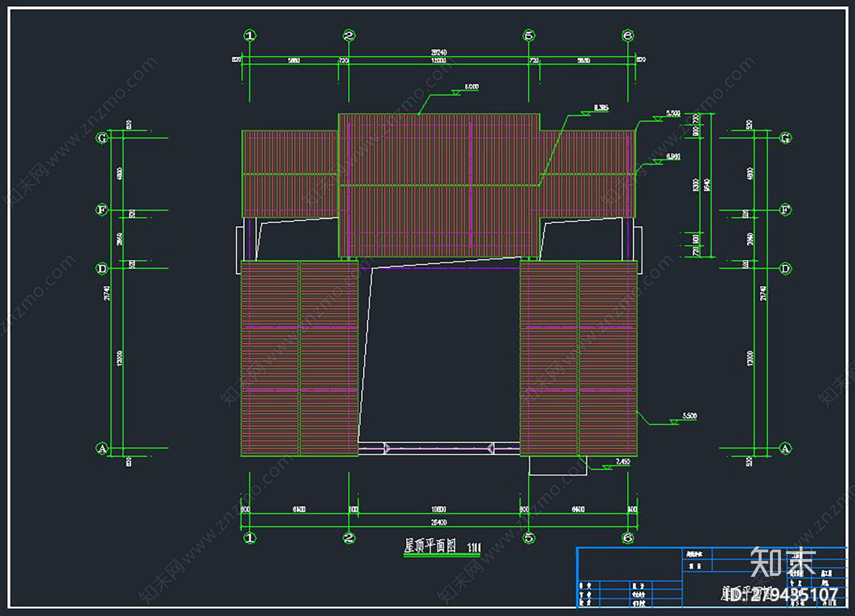This screenshot has width=855, height=616.
Task: Select the left-side axis bubble G
Action: (x=102, y=138)
